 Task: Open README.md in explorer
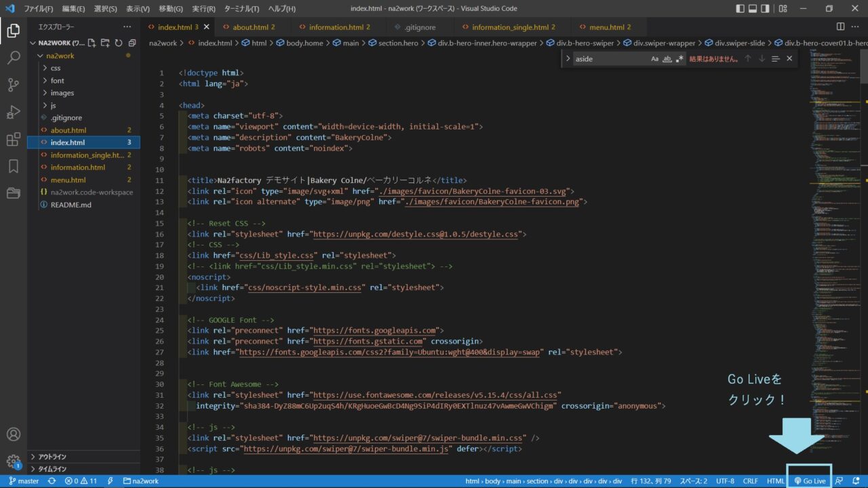71,205
